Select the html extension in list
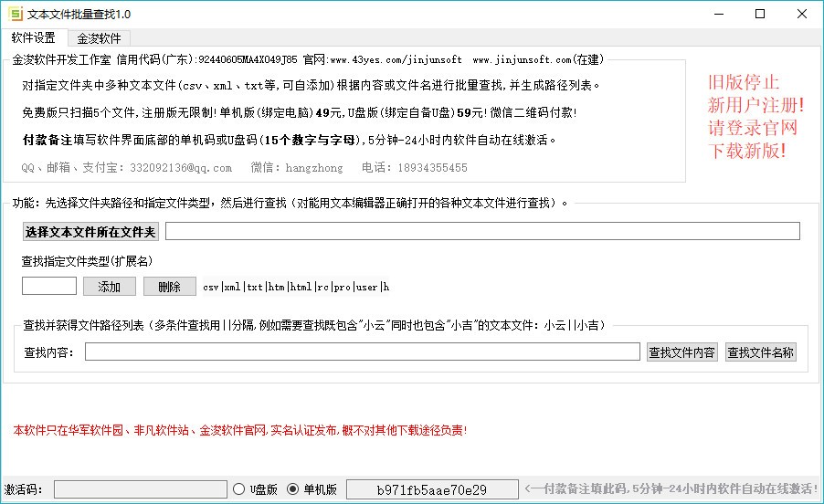The width and height of the screenshot is (824, 504). [301, 288]
